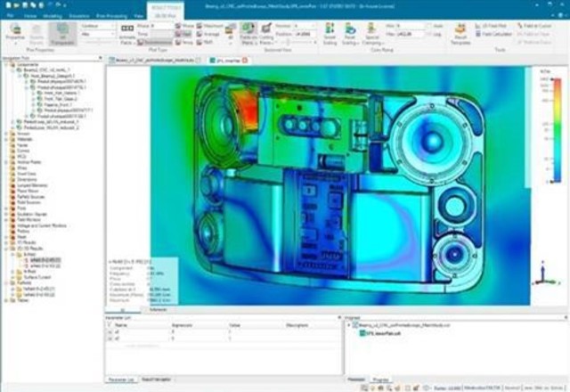Select the Phase plot type button
570x392 pixels.
[184, 26]
